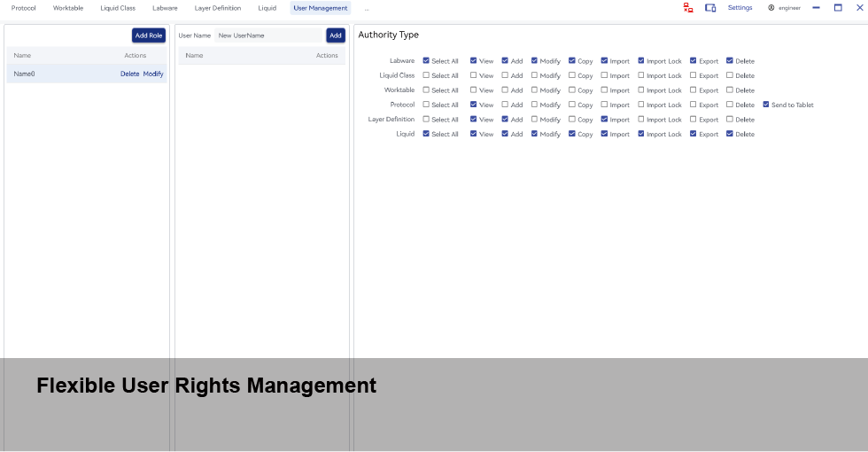Screen dimensions: 868x452
Task: Minimize the application window
Action: click(816, 8)
